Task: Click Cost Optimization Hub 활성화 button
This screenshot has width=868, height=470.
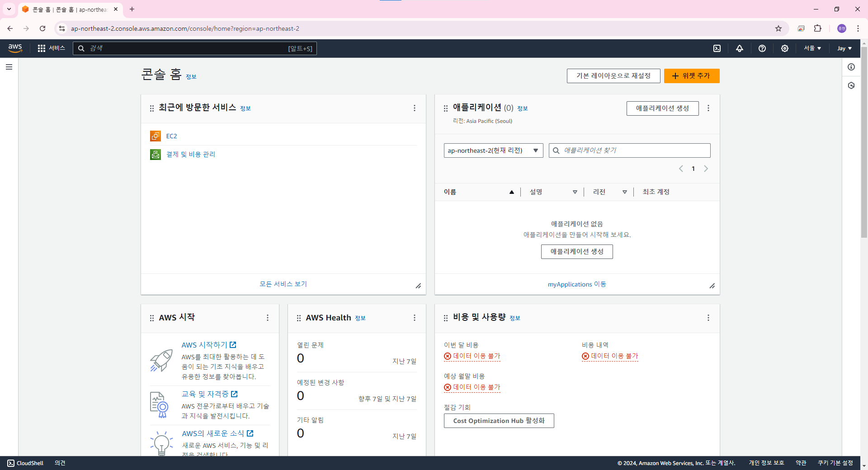Action: click(499, 421)
